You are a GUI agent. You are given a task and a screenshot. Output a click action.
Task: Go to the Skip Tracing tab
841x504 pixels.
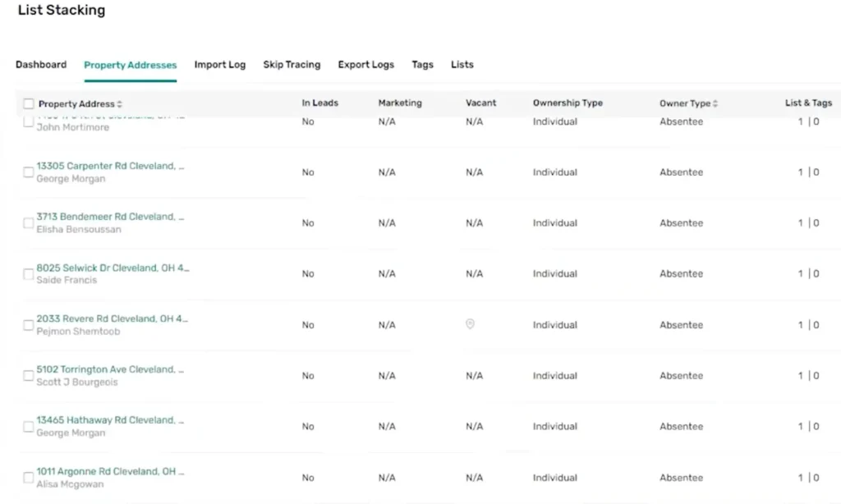292,65
